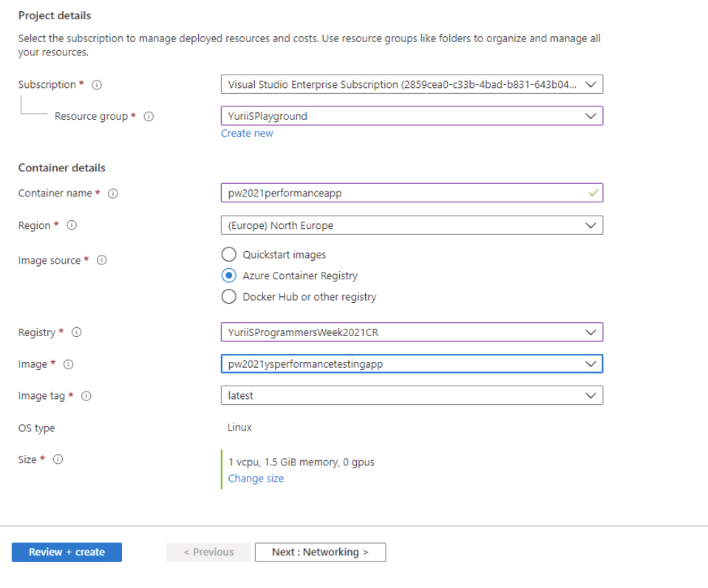The image size is (708, 588).
Task: Select Docker Hub or other registry option
Action: (229, 296)
